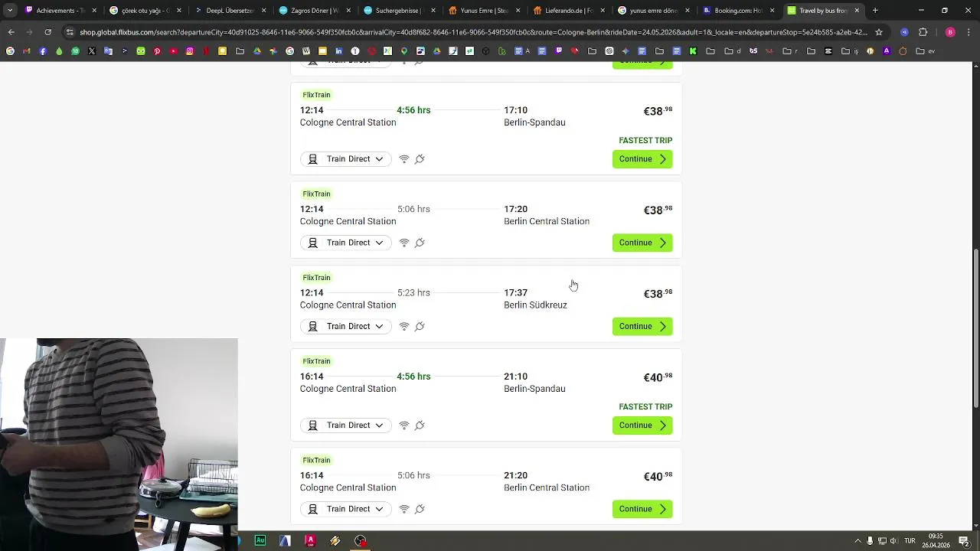Click FASTEST TRIP label on €38.98 trip
Viewport: 980px width, 551px height.
[x=645, y=141]
